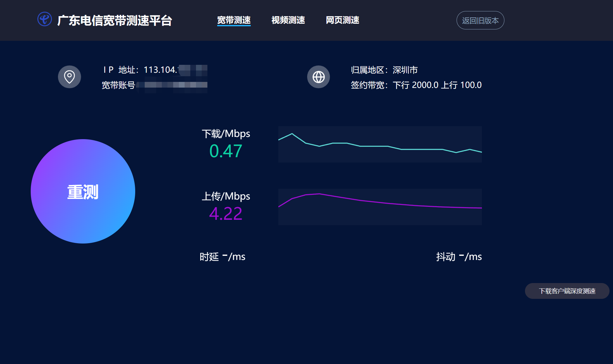Image resolution: width=613 pixels, height=364 pixels.
Task: Click the 返回旧版本 button
Action: click(480, 21)
